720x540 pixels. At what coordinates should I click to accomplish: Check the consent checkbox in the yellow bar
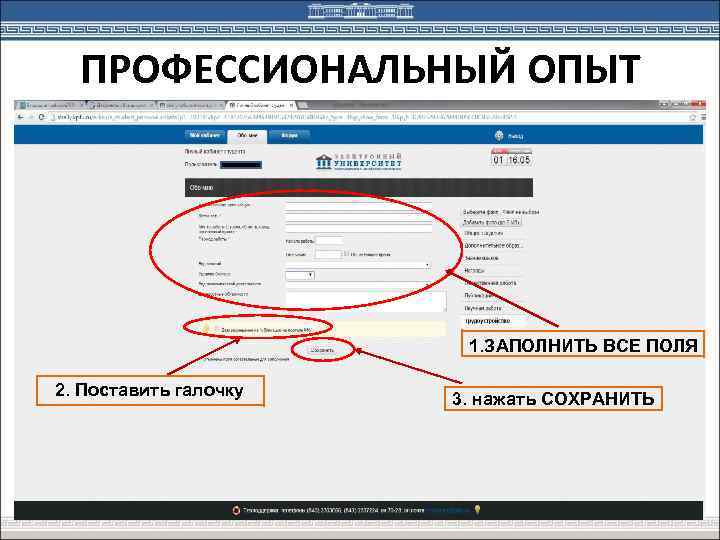click(x=217, y=329)
